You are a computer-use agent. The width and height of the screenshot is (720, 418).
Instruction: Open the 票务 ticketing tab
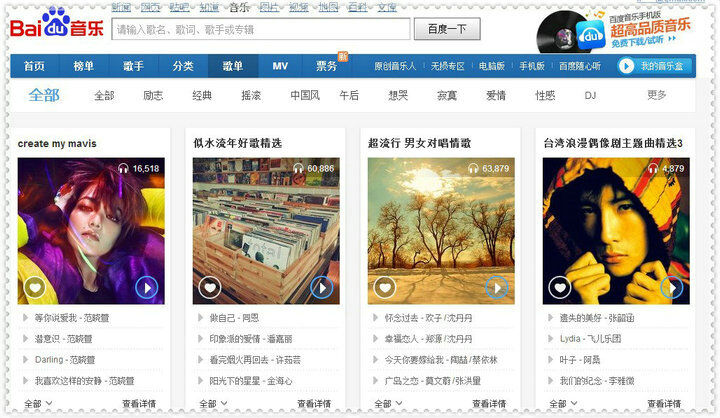pyautogui.click(x=326, y=66)
